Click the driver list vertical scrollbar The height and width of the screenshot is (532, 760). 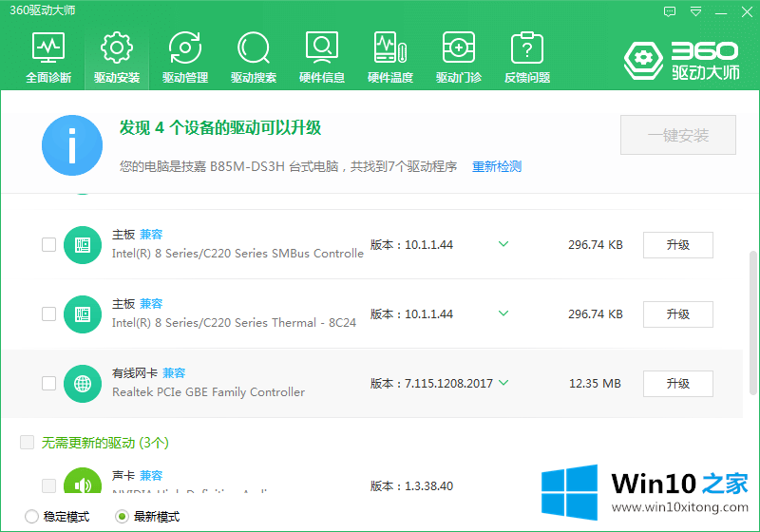(x=752, y=322)
